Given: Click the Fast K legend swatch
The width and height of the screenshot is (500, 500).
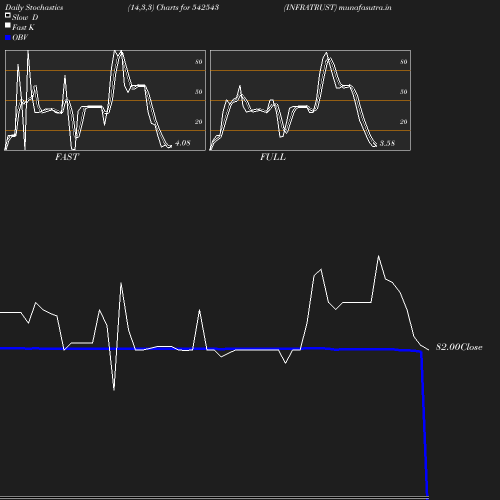Looking at the screenshot, I should [8, 25].
